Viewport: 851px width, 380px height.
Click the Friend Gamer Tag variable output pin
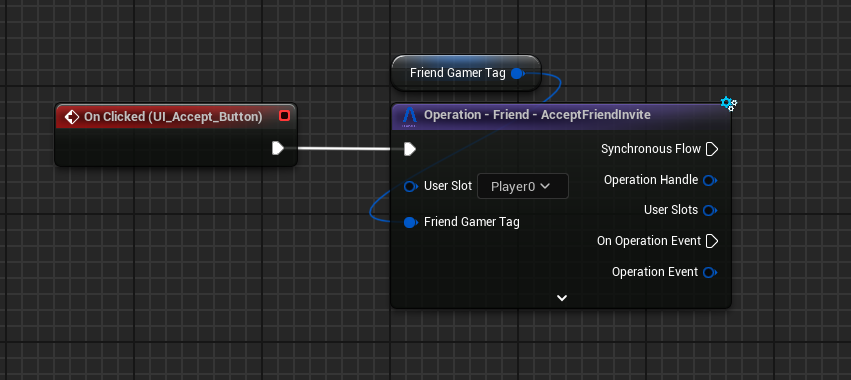pyautogui.click(x=517, y=73)
